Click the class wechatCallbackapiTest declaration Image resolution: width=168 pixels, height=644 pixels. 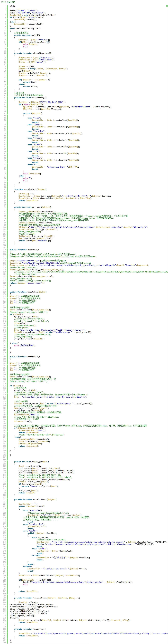click(x=25, y=29)
